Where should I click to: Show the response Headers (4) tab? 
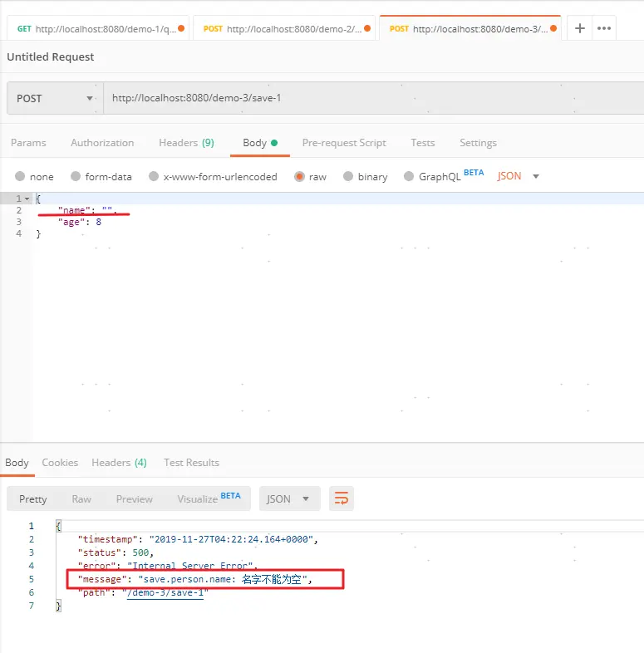(119, 463)
